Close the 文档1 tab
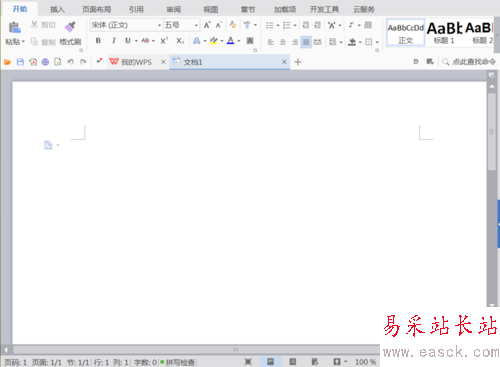This screenshot has height=367, width=500. tap(284, 62)
